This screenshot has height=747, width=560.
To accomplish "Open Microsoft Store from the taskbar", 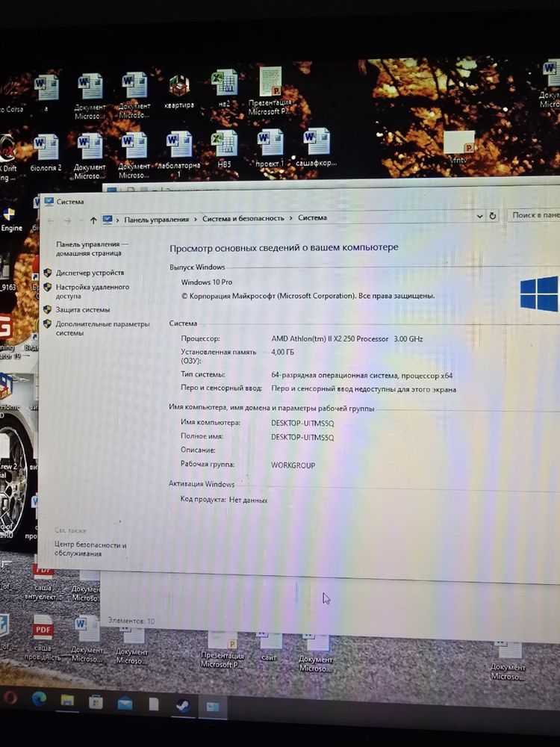I will tap(96, 701).
